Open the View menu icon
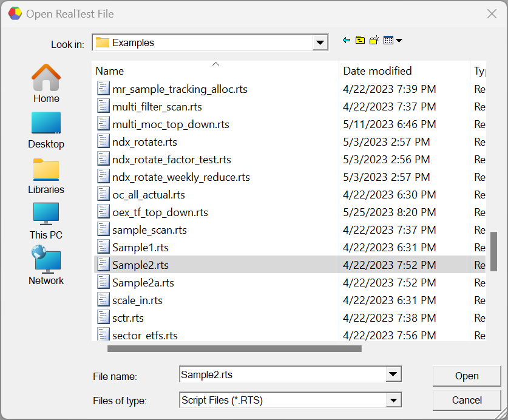508x420 pixels. (393, 41)
